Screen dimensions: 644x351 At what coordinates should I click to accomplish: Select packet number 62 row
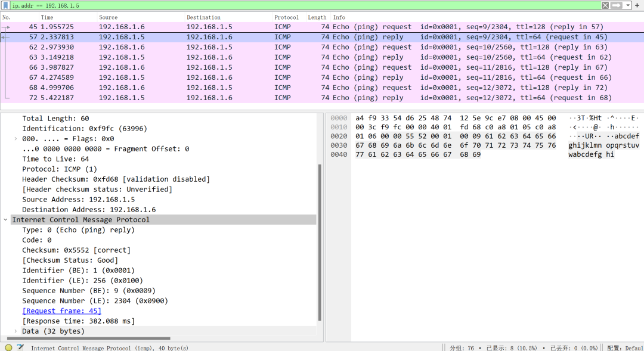coord(322,47)
